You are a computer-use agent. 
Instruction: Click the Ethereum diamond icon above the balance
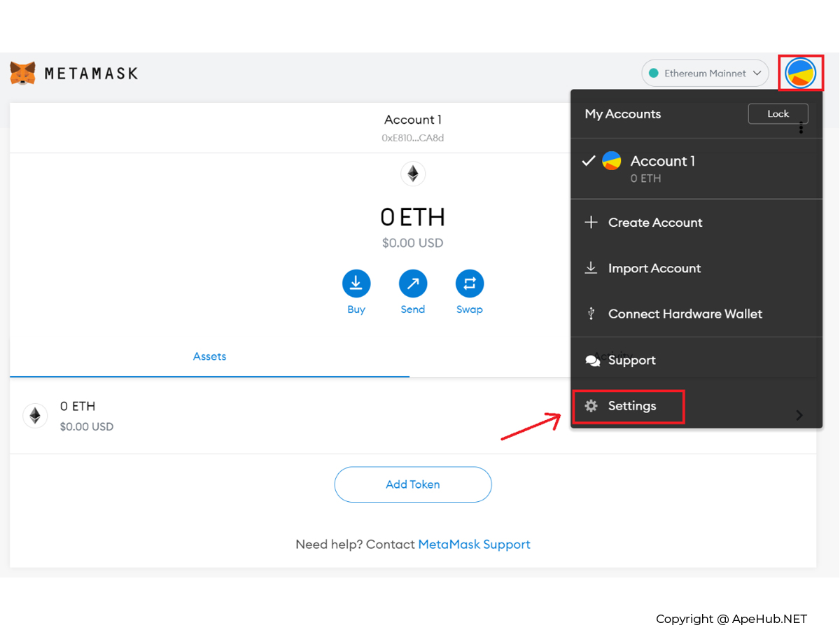click(412, 173)
